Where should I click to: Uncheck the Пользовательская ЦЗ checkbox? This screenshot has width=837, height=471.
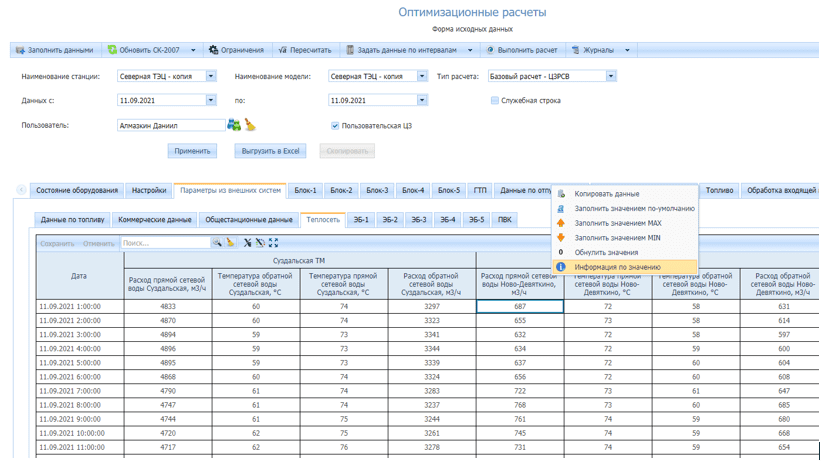tap(335, 126)
